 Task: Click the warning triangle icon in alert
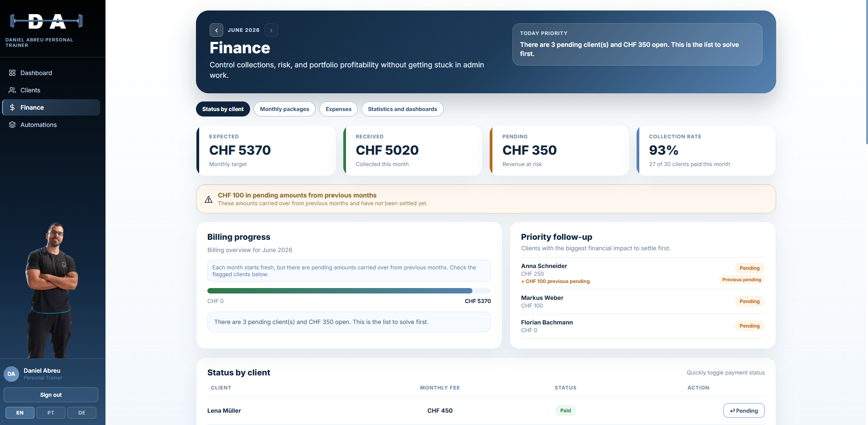click(x=209, y=199)
